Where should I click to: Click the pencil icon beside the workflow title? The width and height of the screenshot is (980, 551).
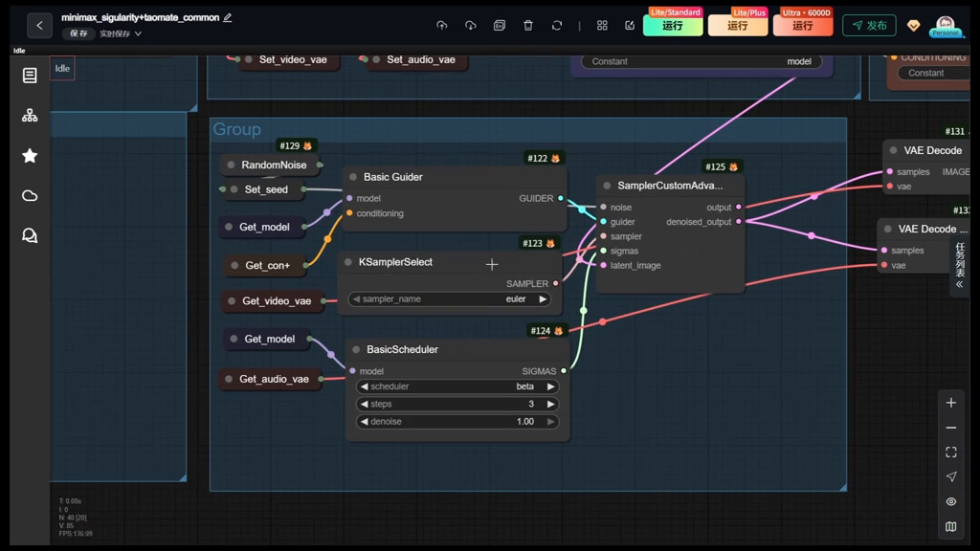(228, 17)
